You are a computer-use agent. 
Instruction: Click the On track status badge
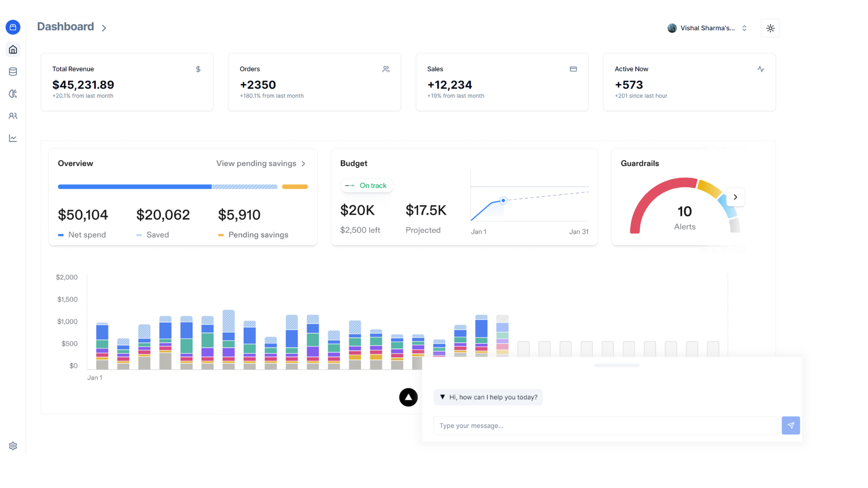(x=367, y=186)
